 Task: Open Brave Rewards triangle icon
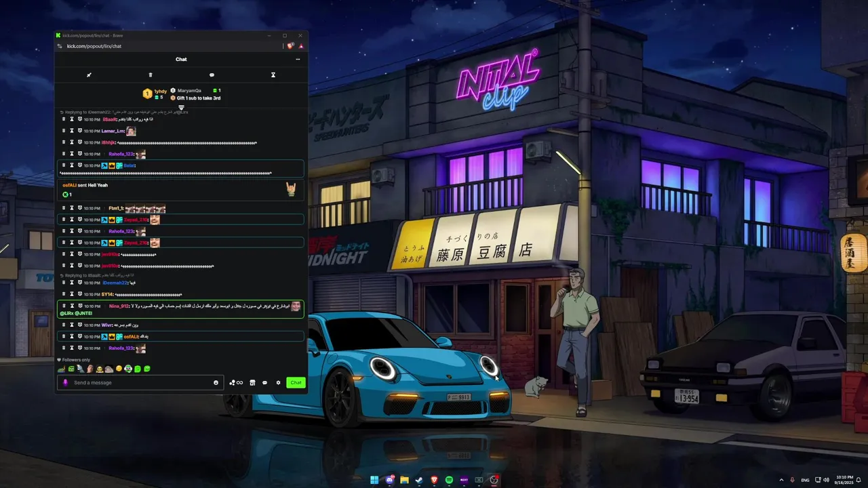[x=300, y=46]
